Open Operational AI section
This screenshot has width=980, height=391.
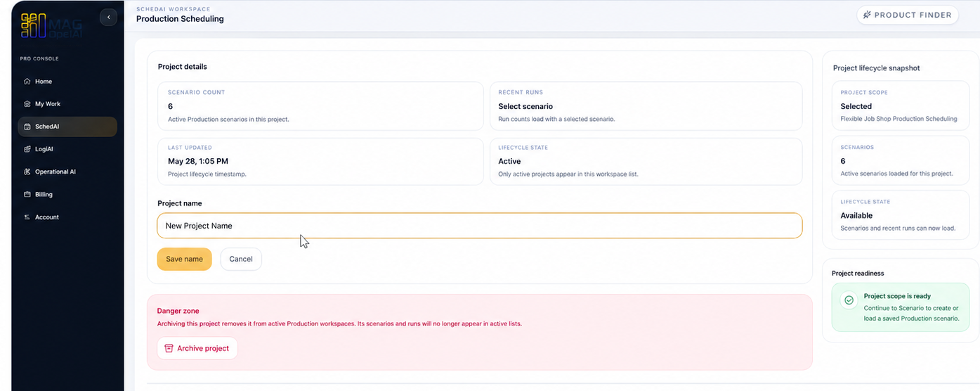pos(67,172)
